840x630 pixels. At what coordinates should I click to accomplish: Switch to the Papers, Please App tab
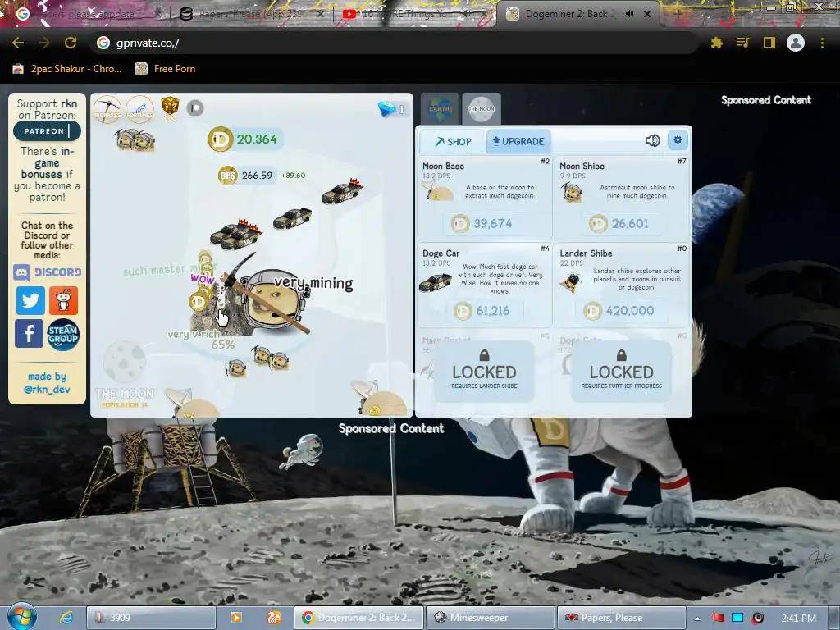252,14
